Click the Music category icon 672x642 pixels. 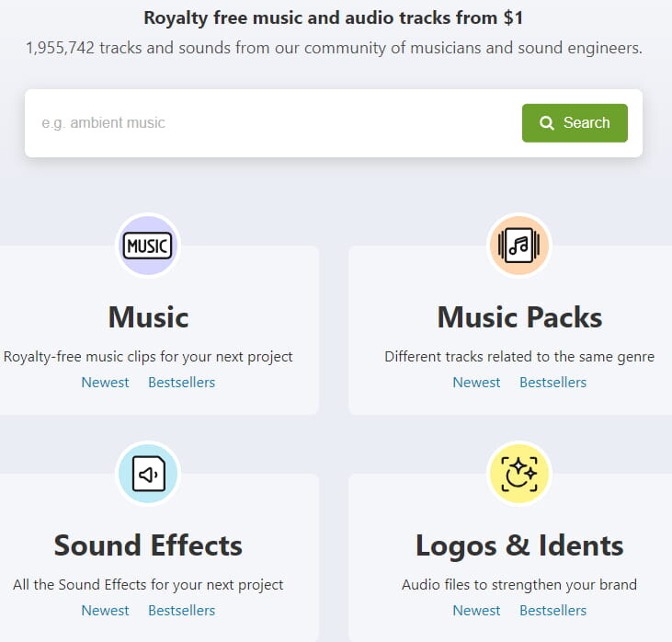coord(148,246)
